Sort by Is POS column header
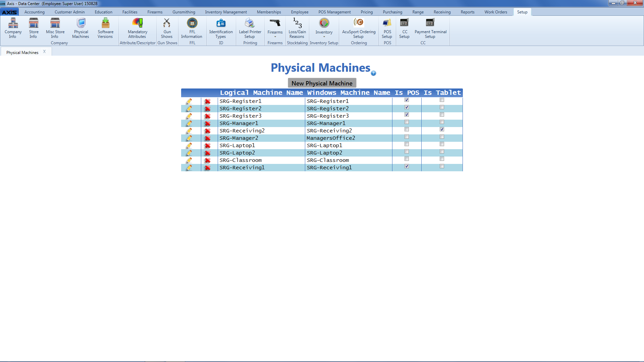 point(407,93)
